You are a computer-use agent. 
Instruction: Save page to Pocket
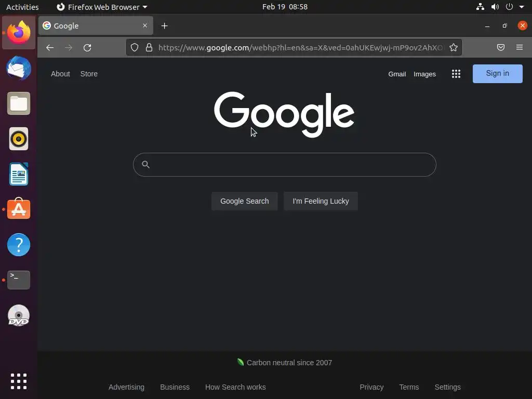[500, 47]
